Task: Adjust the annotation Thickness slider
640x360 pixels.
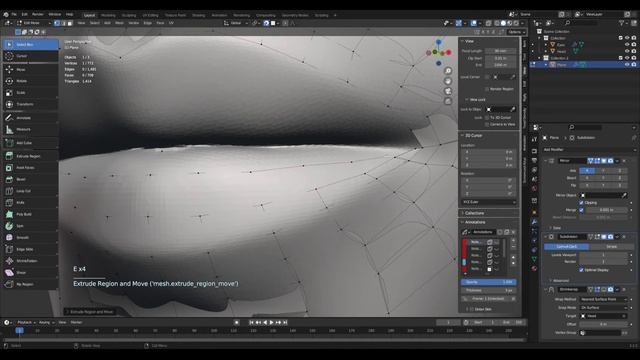Action: (489, 290)
